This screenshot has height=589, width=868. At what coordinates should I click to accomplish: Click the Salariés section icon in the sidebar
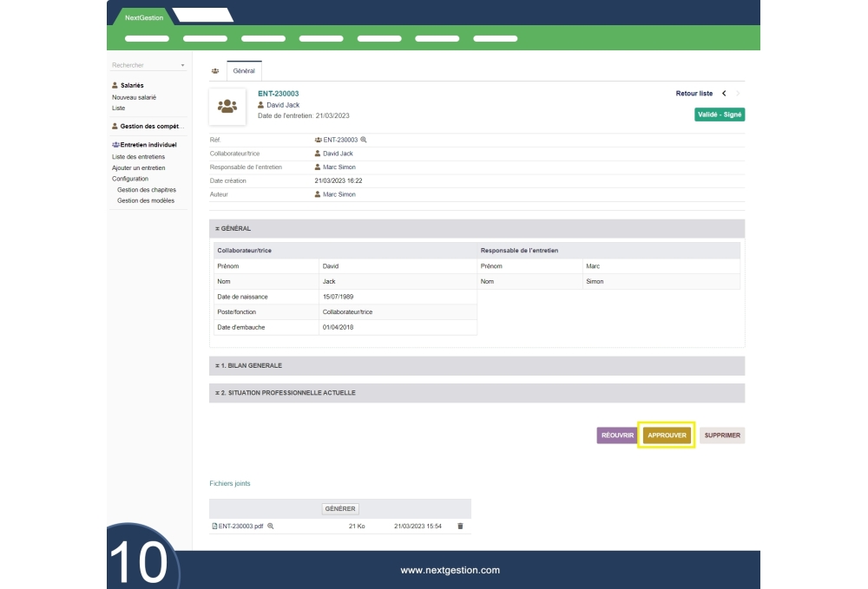click(115, 86)
